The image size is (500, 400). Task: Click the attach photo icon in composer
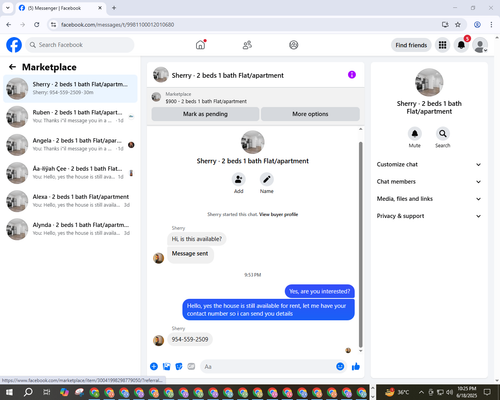tap(166, 367)
